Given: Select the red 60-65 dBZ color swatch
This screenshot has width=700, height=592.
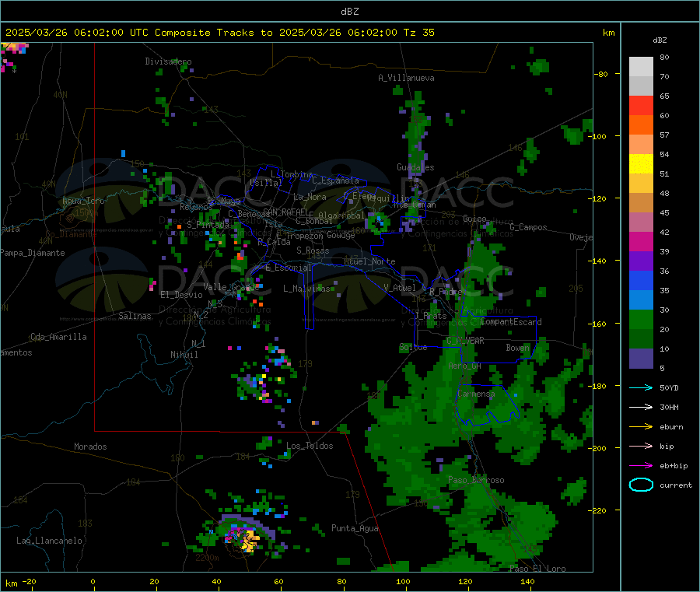Looking at the screenshot, I should tap(641, 105).
